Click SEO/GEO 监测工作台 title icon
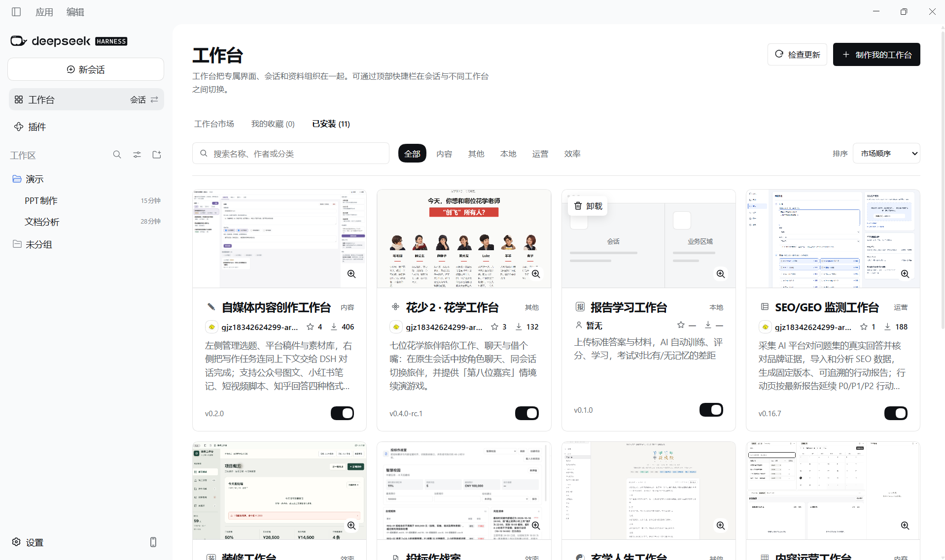The image size is (945, 560). tap(765, 307)
